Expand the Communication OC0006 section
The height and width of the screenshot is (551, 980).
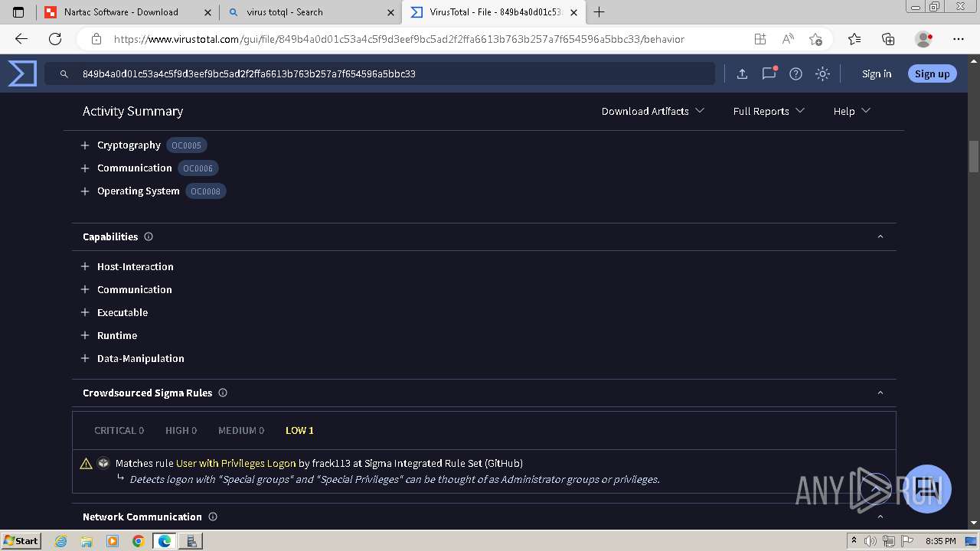[x=85, y=168]
